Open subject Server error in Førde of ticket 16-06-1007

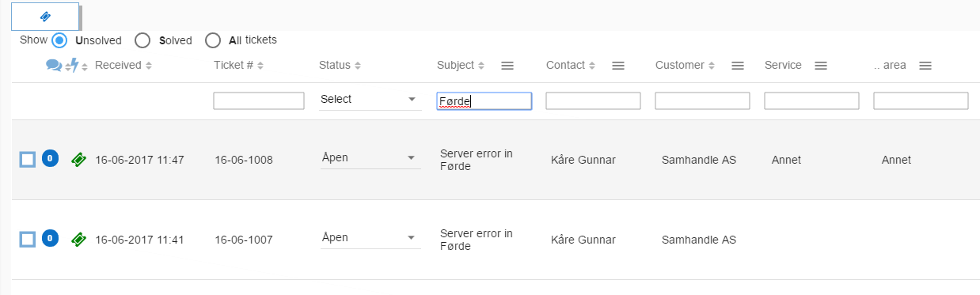[476, 240]
